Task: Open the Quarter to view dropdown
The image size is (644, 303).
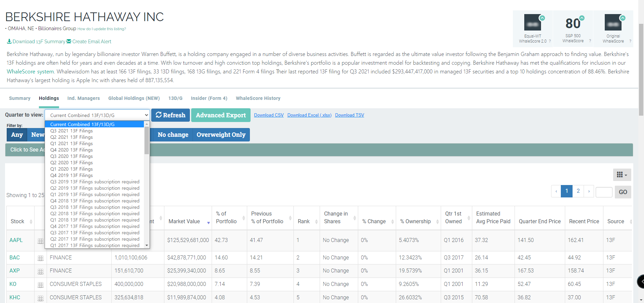Action: (97, 115)
